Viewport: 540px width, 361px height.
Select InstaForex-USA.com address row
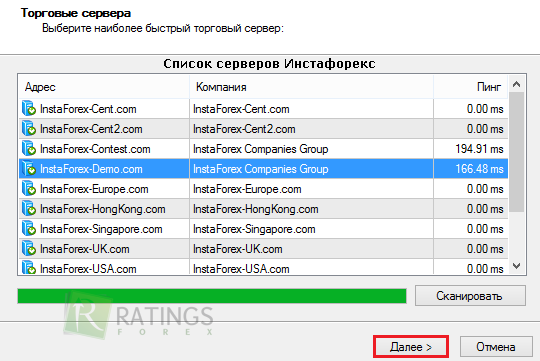pyautogui.click(x=104, y=267)
